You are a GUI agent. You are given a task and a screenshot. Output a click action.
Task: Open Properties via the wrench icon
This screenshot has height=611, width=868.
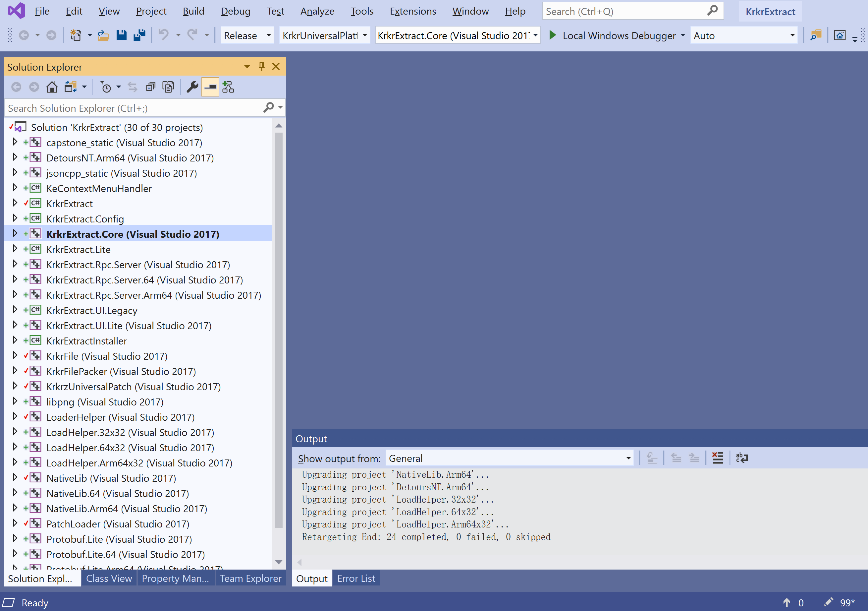pos(192,87)
